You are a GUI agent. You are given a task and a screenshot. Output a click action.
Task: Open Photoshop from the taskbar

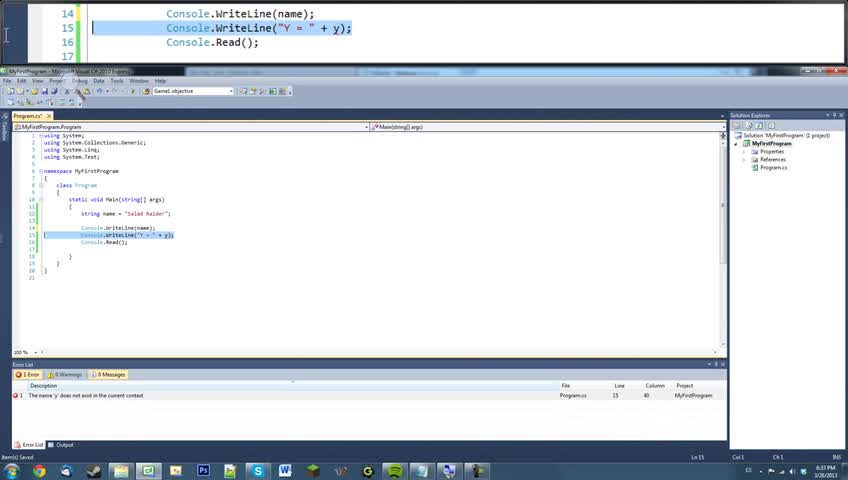pos(203,471)
